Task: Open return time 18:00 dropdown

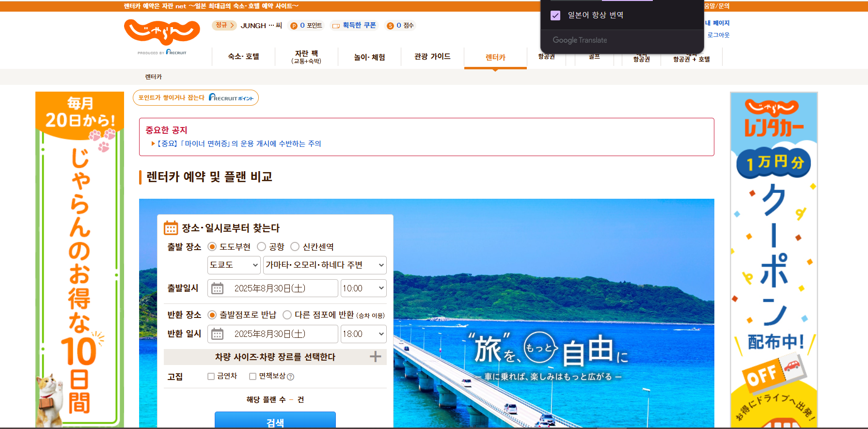Action: click(x=363, y=334)
